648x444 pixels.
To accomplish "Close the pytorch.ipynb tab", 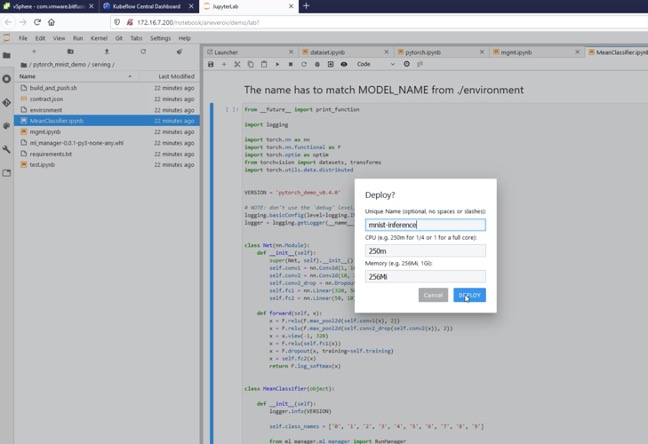I will [x=482, y=52].
